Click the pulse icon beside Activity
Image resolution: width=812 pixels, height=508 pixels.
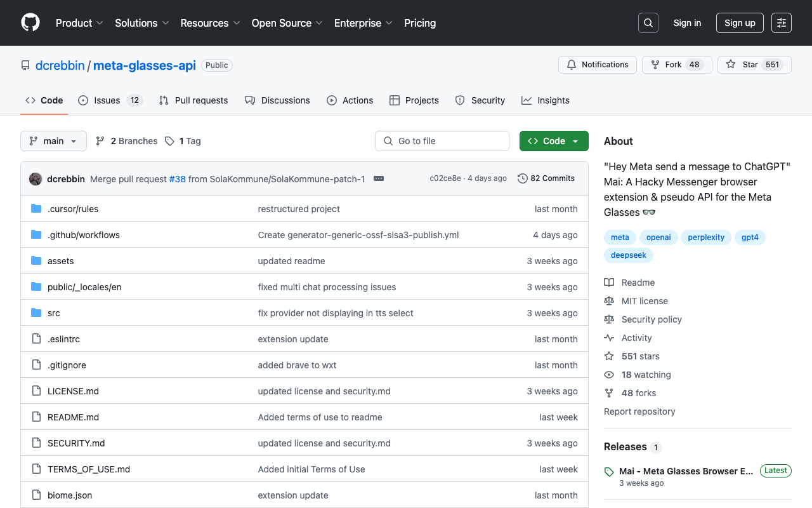(x=609, y=338)
